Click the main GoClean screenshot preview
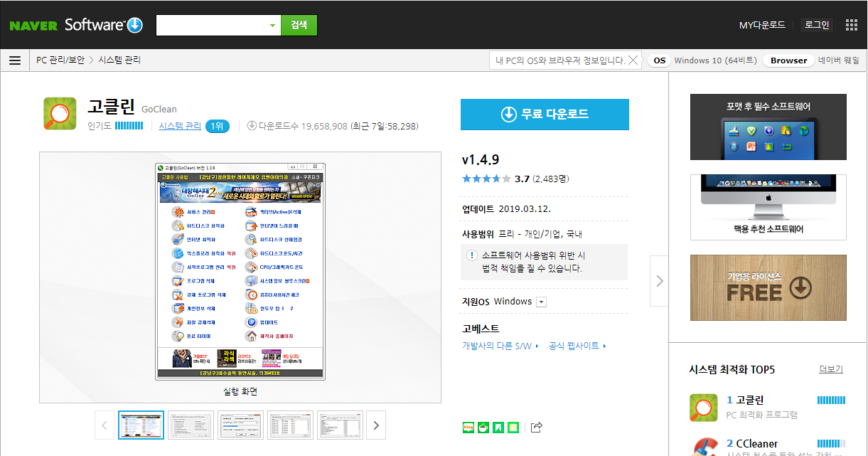This screenshot has height=456, width=868. [x=240, y=271]
